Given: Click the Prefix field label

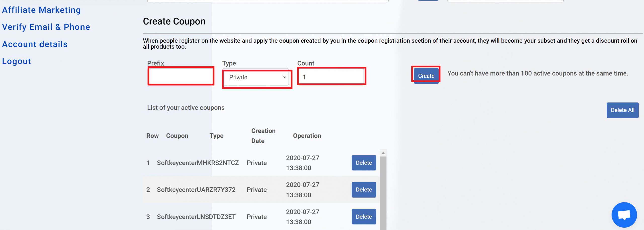Looking at the screenshot, I should click(x=155, y=63).
